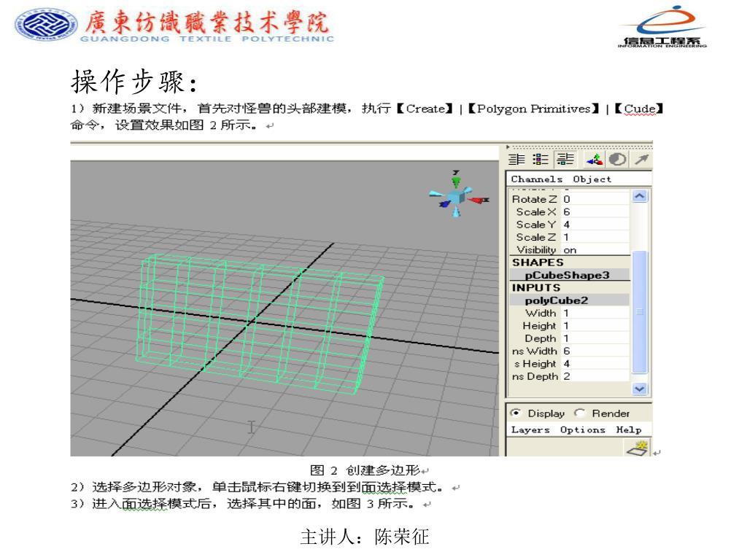The width and height of the screenshot is (747, 560).
Task: Click the first channel box layout icon
Action: (x=516, y=160)
